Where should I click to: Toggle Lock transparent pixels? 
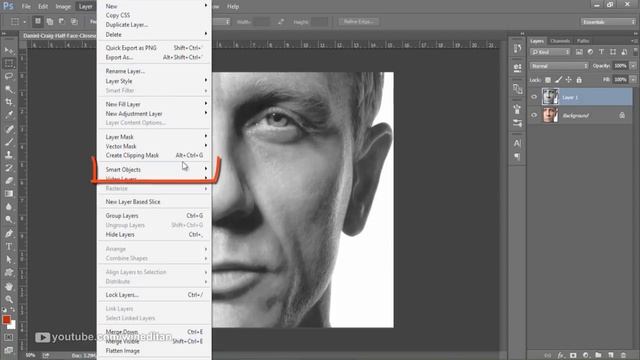pyautogui.click(x=548, y=80)
